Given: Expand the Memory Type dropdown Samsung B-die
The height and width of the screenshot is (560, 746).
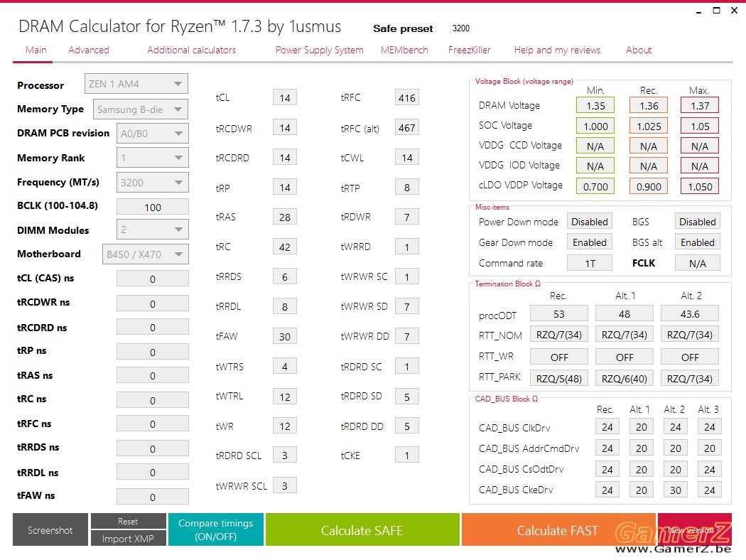Looking at the screenshot, I should (141, 109).
